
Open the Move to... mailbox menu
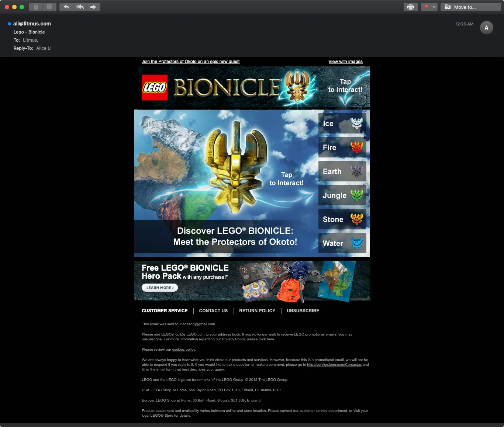(470, 7)
